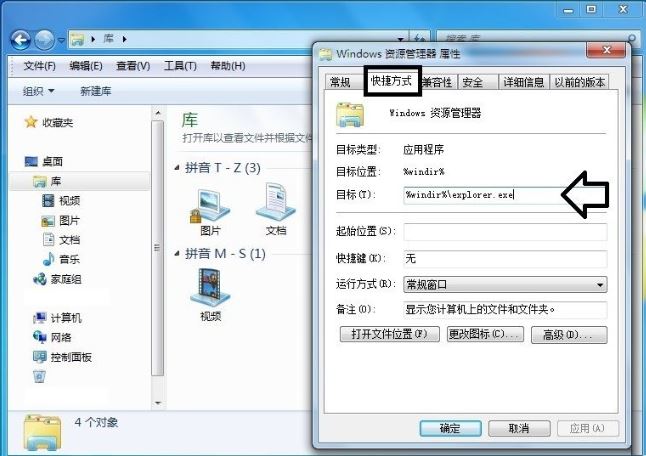The height and width of the screenshot is (456, 646).
Task: Expand the arrow after 库 in address bar
Action: point(124,39)
